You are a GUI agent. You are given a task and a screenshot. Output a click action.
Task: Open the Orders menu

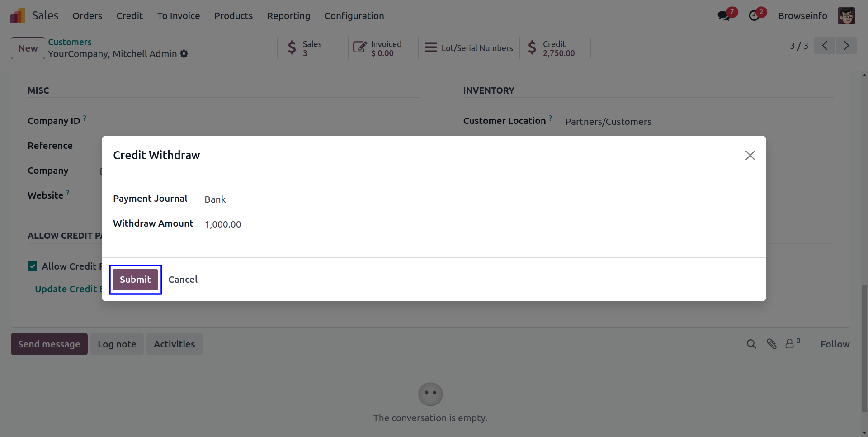87,16
